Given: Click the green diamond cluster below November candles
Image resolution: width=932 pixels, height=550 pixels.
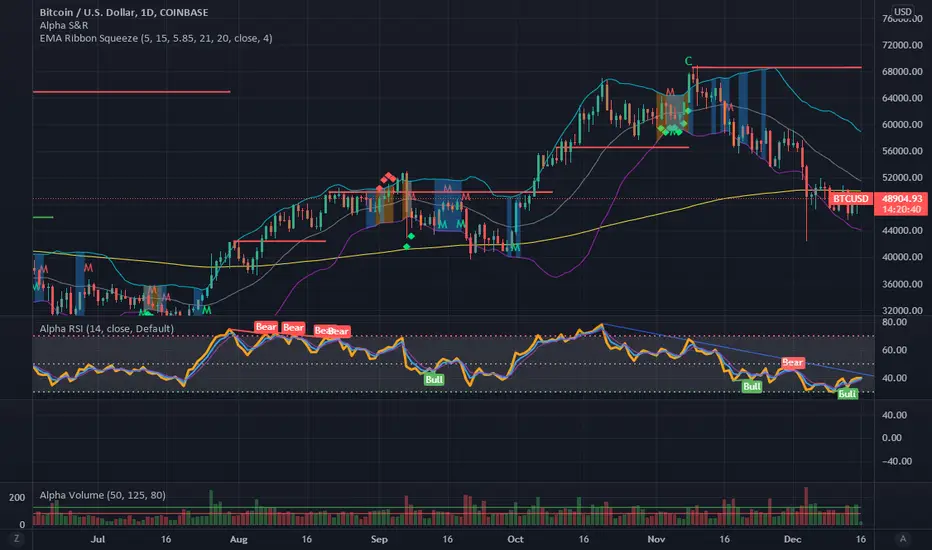Looking at the screenshot, I should click(x=672, y=128).
